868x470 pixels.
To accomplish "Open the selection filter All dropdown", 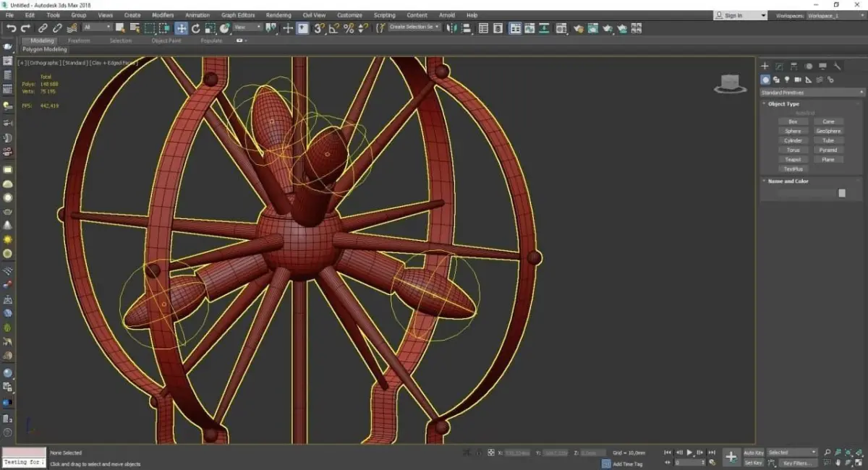I will click(97, 27).
